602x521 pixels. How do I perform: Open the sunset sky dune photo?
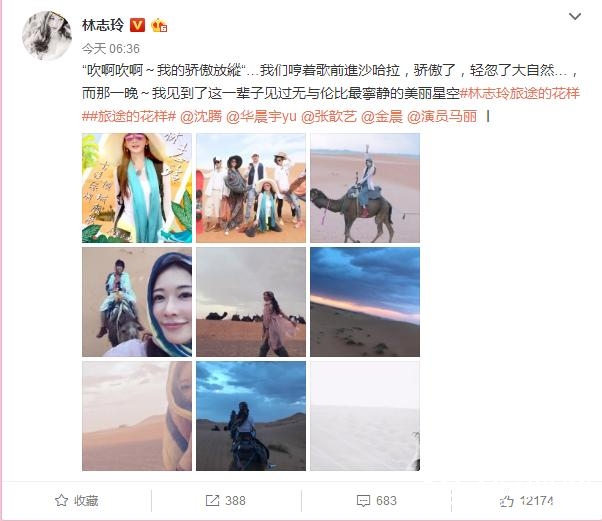(365, 302)
